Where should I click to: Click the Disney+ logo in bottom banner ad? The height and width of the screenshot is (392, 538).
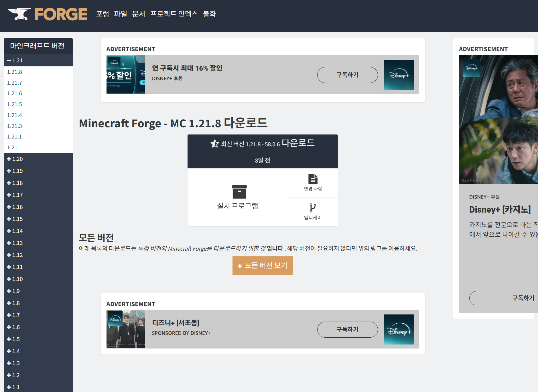399,329
